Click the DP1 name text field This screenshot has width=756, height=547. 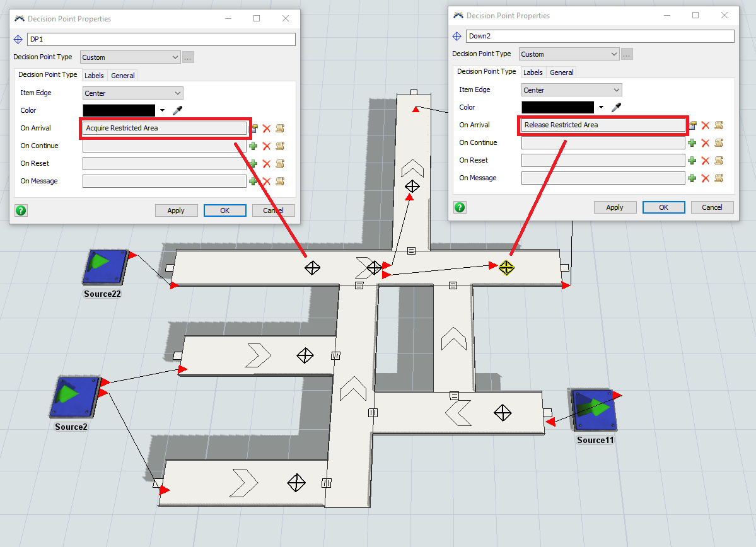click(x=161, y=39)
